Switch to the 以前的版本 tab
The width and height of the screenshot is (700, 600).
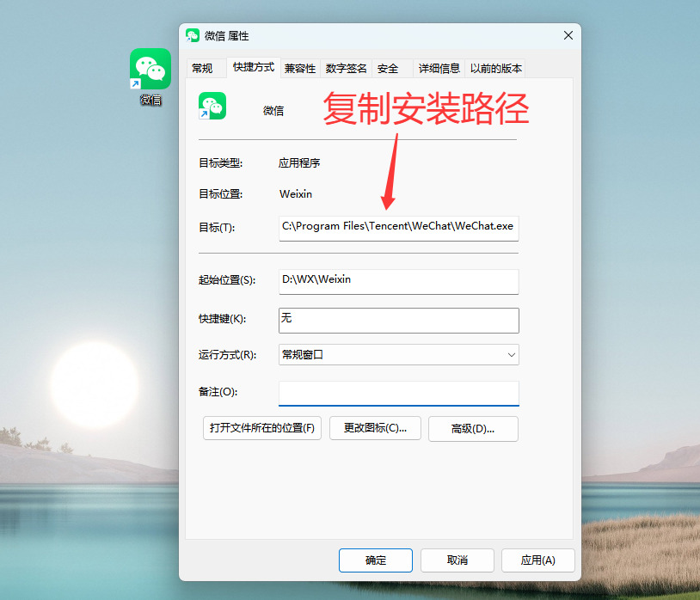(495, 68)
